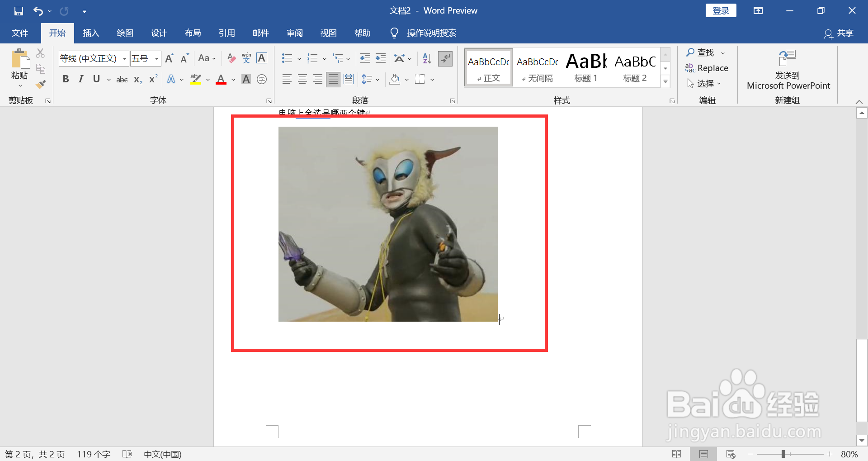868x461 pixels.
Task: Expand the line spacing dropdown
Action: (377, 80)
